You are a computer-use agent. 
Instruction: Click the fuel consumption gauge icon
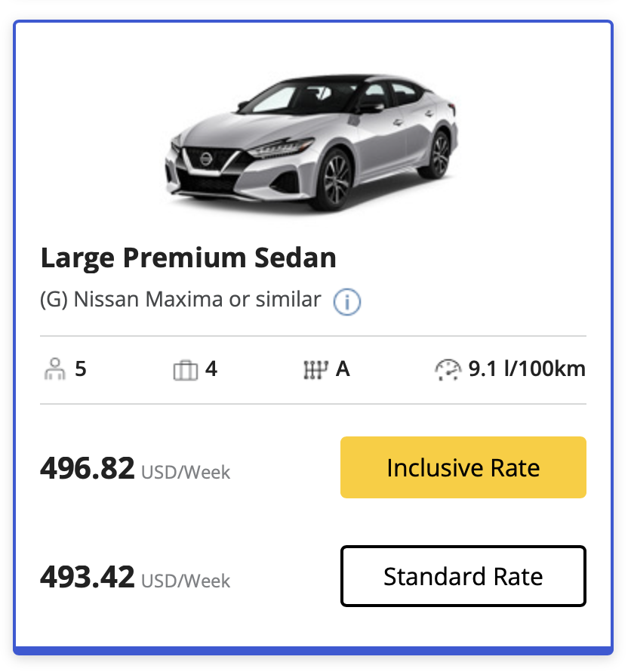click(448, 370)
